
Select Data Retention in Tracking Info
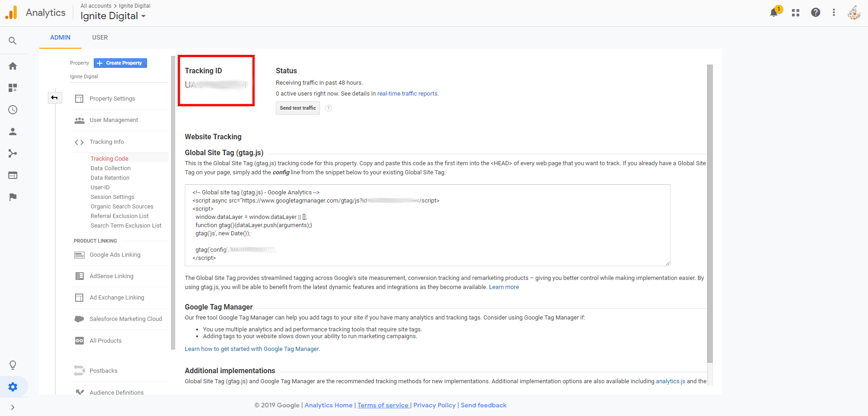pyautogui.click(x=110, y=178)
